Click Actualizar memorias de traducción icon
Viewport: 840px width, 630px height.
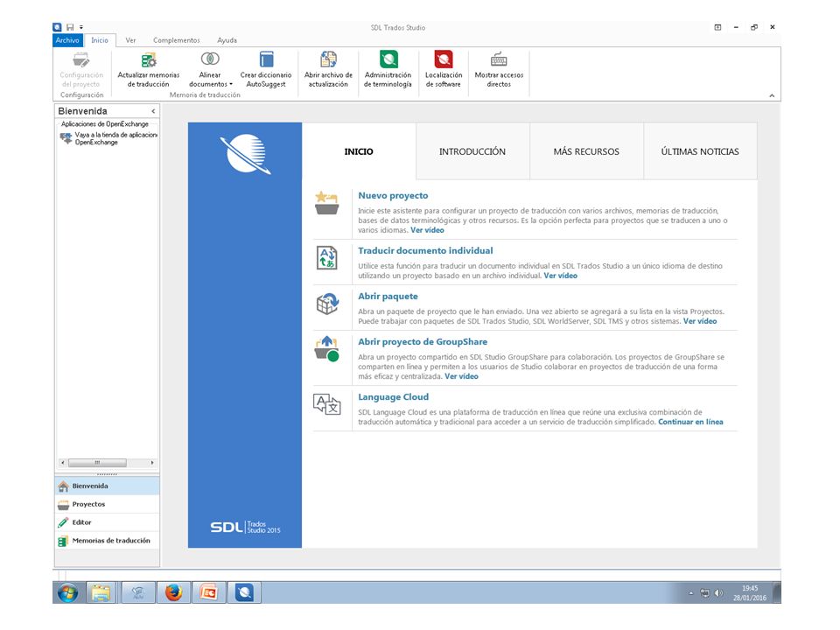pyautogui.click(x=149, y=59)
